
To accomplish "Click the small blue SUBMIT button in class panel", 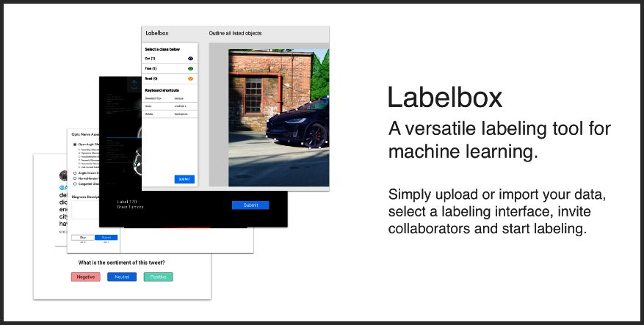I will pyautogui.click(x=184, y=179).
